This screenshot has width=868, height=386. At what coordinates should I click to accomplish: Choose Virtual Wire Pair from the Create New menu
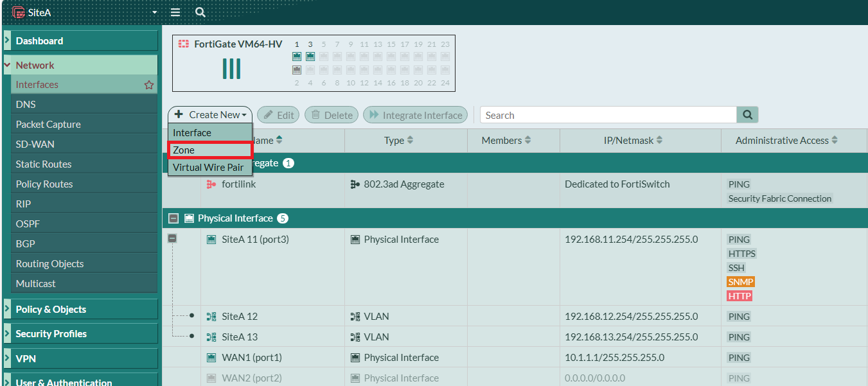tap(210, 167)
